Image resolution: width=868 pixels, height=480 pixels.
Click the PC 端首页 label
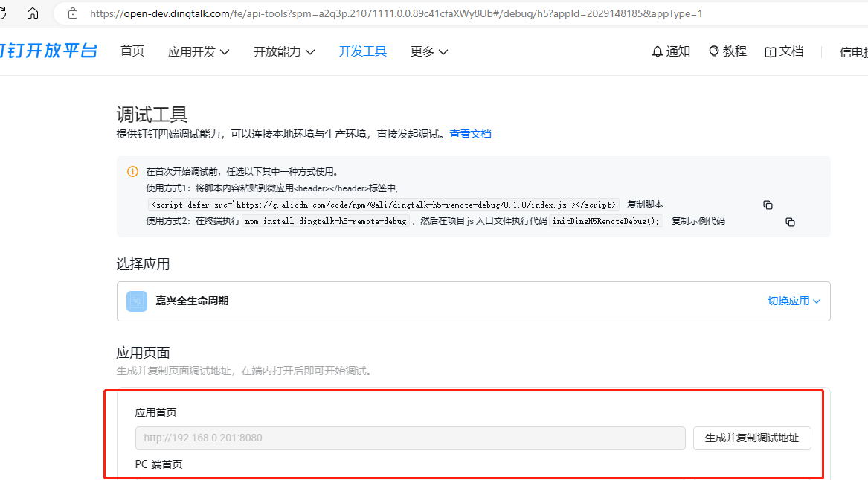click(x=159, y=464)
